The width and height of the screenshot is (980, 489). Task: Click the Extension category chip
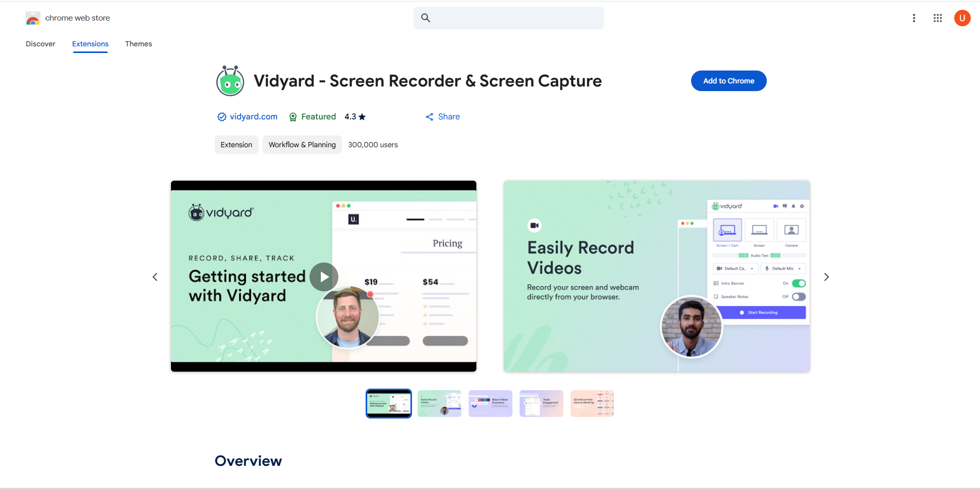236,145
